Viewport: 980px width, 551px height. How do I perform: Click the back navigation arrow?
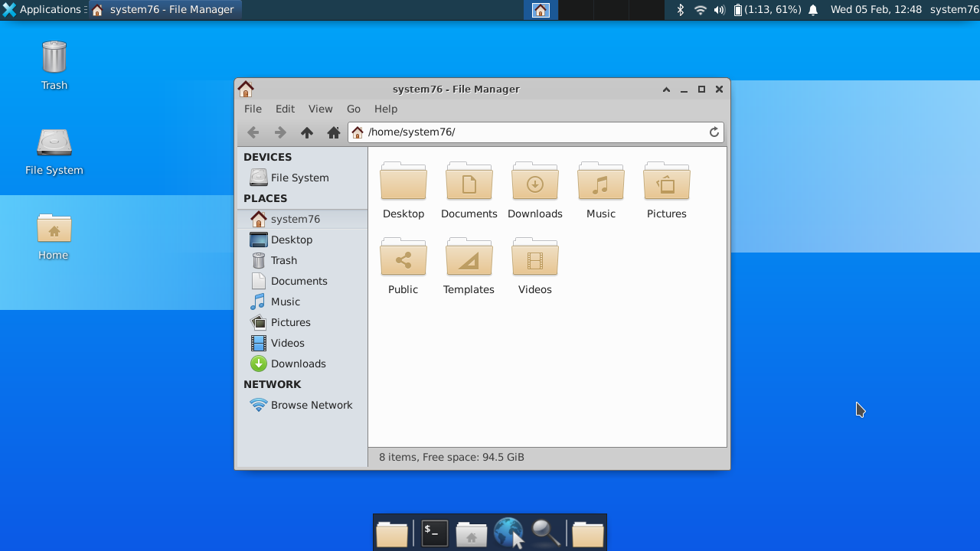tap(253, 132)
